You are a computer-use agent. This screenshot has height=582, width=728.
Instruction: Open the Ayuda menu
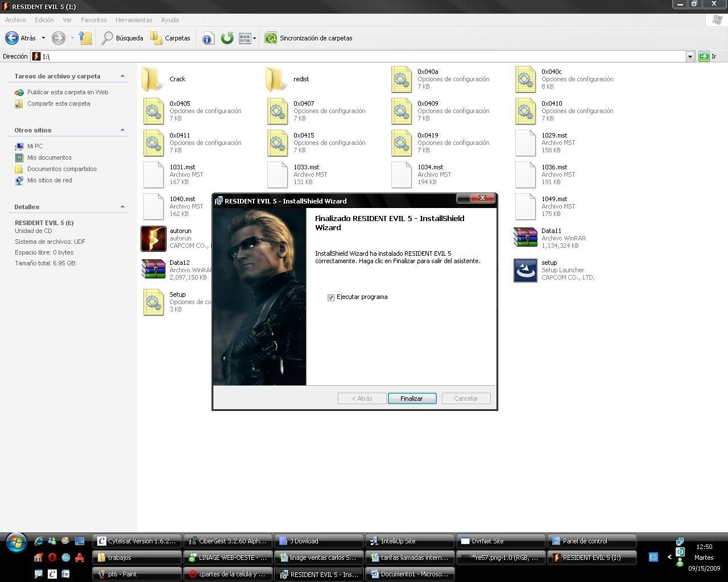click(x=169, y=20)
